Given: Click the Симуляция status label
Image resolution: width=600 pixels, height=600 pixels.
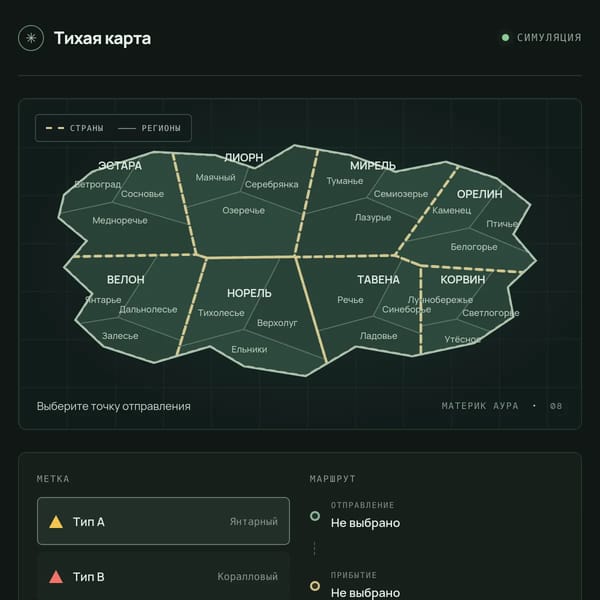Looking at the screenshot, I should pyautogui.click(x=549, y=38).
